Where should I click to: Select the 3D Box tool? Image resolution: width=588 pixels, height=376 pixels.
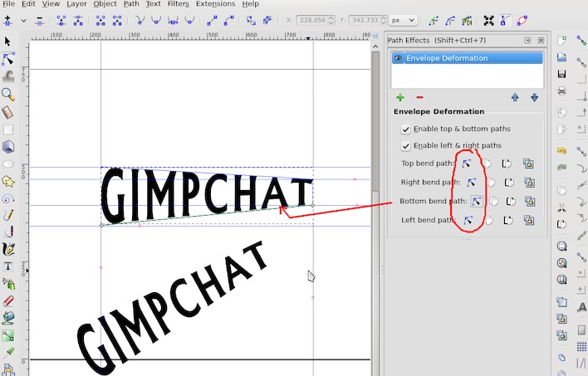click(x=8, y=147)
